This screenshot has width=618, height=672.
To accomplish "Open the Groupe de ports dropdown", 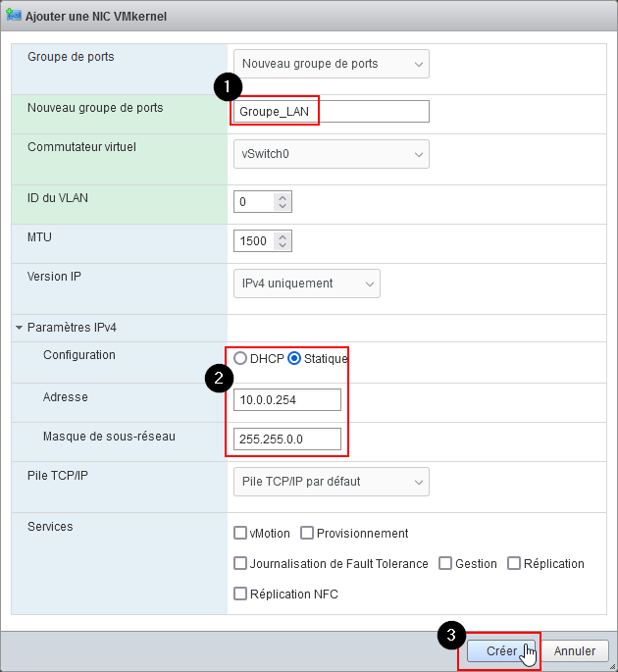I will tap(331, 64).
